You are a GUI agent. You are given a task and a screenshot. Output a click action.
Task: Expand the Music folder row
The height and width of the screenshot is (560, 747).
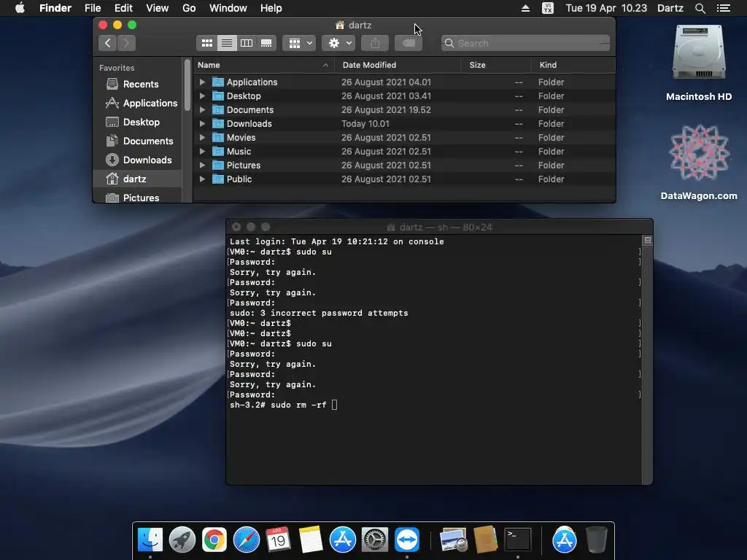pos(203,151)
